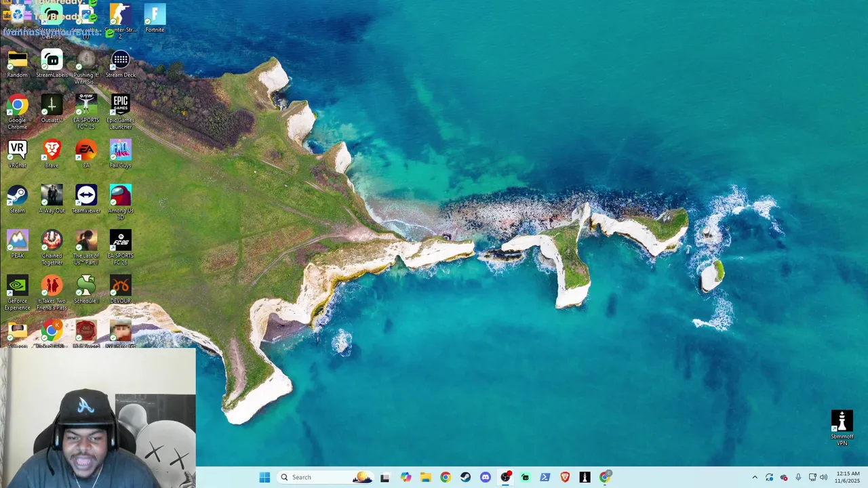868x488 pixels.
Task: Open Discord from the taskbar
Action: pyautogui.click(x=486, y=477)
